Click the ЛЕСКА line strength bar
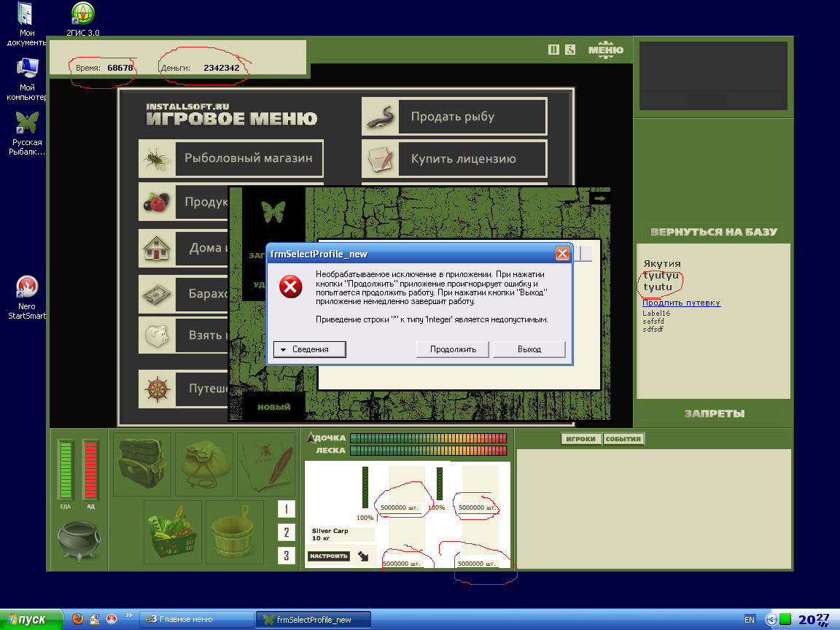840x630 pixels. [x=428, y=451]
